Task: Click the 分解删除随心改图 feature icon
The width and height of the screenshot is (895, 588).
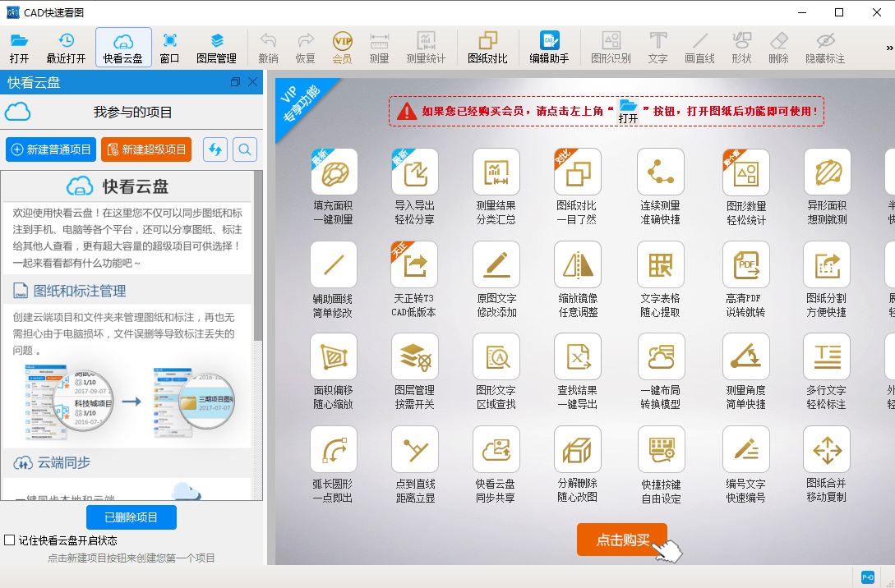Action: tap(578, 450)
